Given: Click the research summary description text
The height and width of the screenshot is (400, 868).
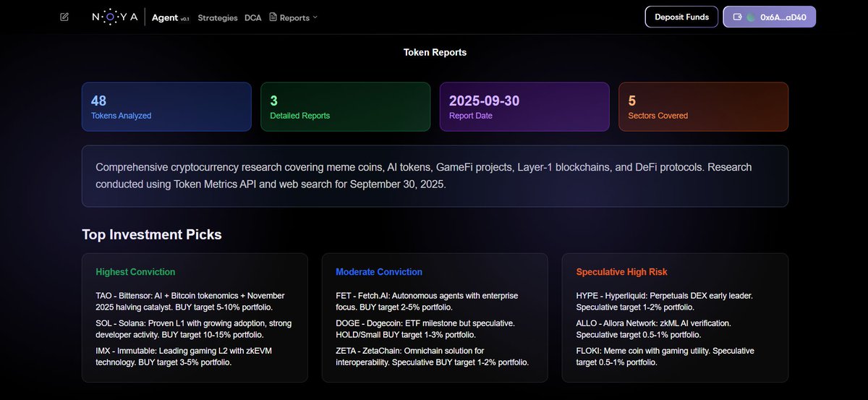Looking at the screenshot, I should (424, 176).
